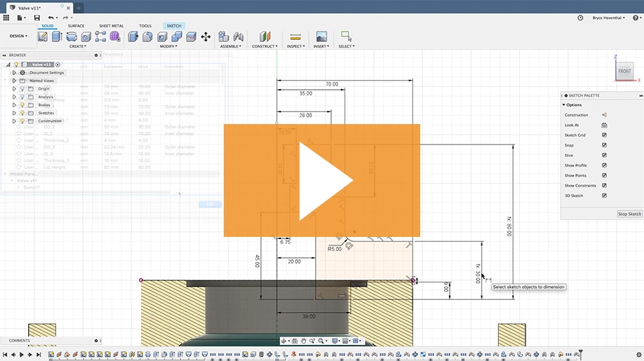Open the data panel grid icon

6,18
